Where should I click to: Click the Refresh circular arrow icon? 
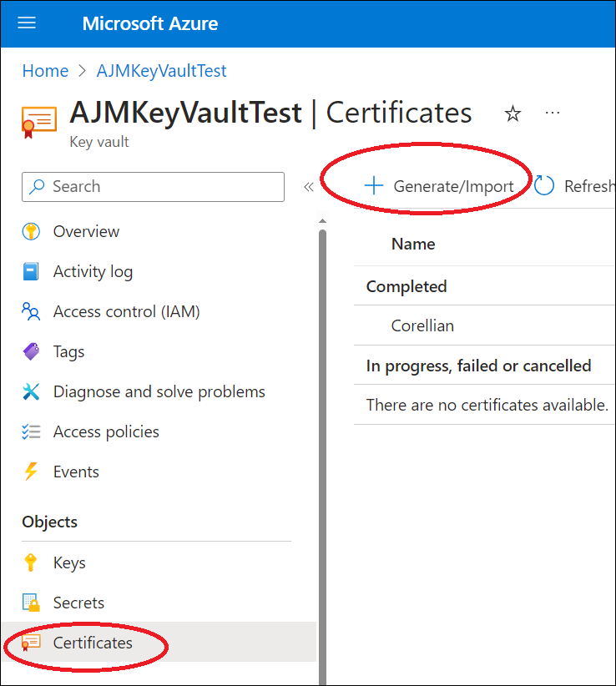click(x=544, y=186)
